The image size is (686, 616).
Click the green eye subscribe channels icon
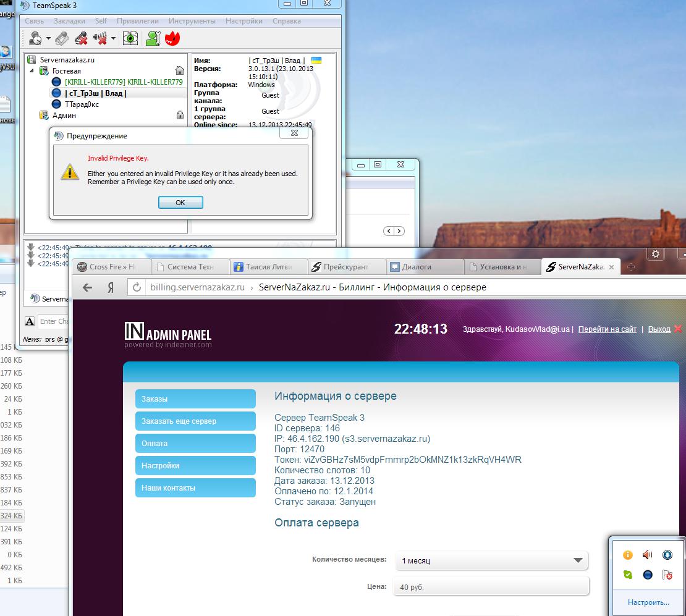click(130, 38)
